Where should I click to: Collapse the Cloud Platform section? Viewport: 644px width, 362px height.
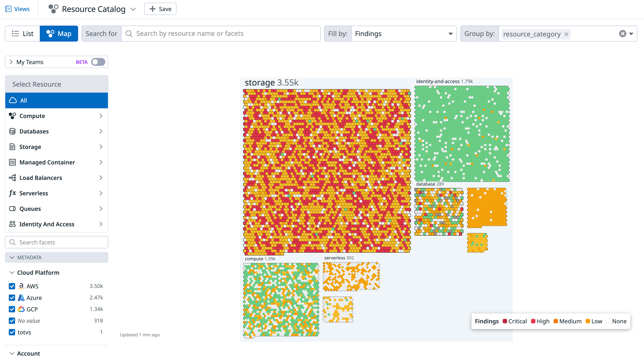tap(12, 272)
